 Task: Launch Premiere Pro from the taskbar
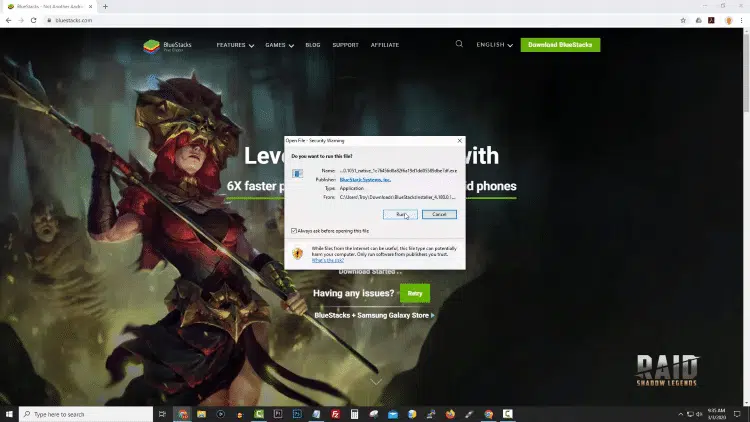(278, 414)
